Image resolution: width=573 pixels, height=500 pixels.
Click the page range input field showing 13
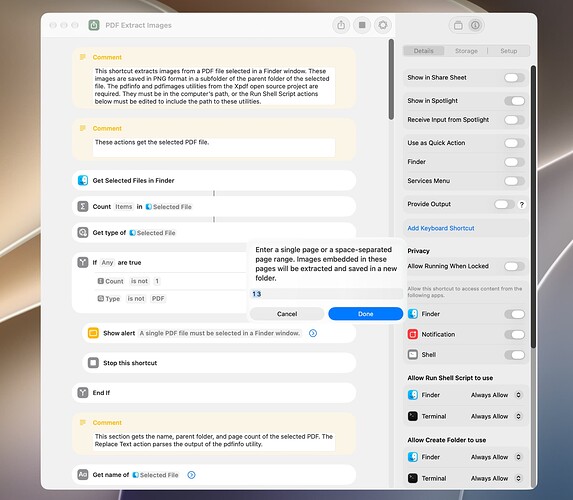click(x=326, y=294)
